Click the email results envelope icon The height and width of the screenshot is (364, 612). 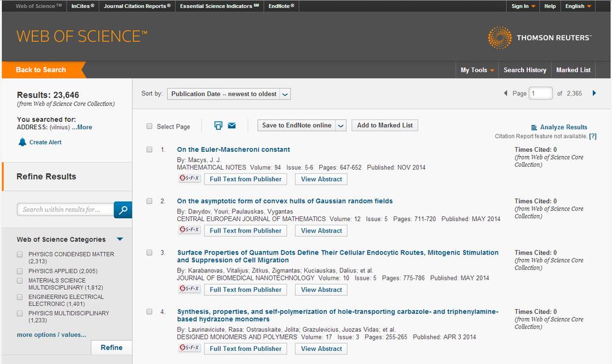[x=232, y=126]
